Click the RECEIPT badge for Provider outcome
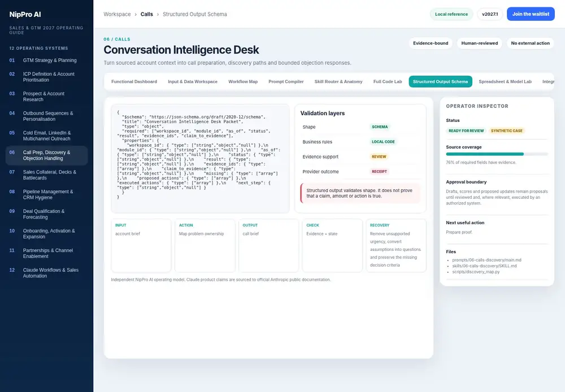565x392 pixels. [x=379, y=172]
